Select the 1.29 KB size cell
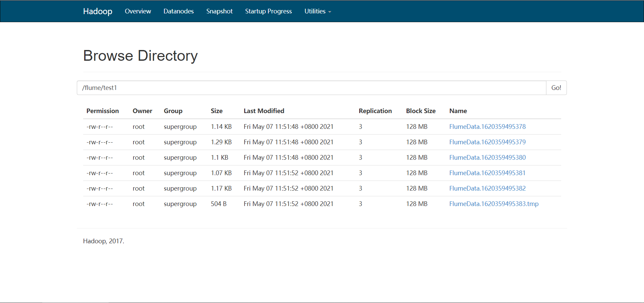This screenshot has height=303, width=644. click(221, 142)
